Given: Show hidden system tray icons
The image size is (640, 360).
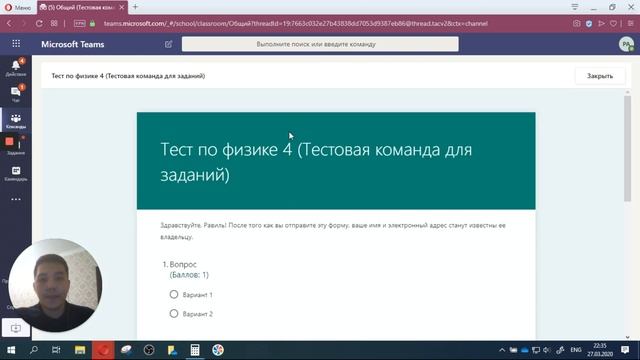Looking at the screenshot, I should click(x=502, y=350).
